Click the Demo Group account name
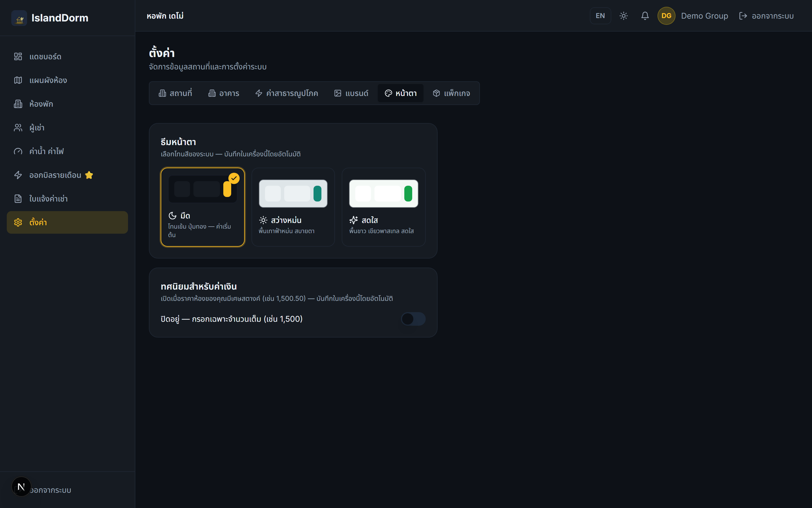 704,16
